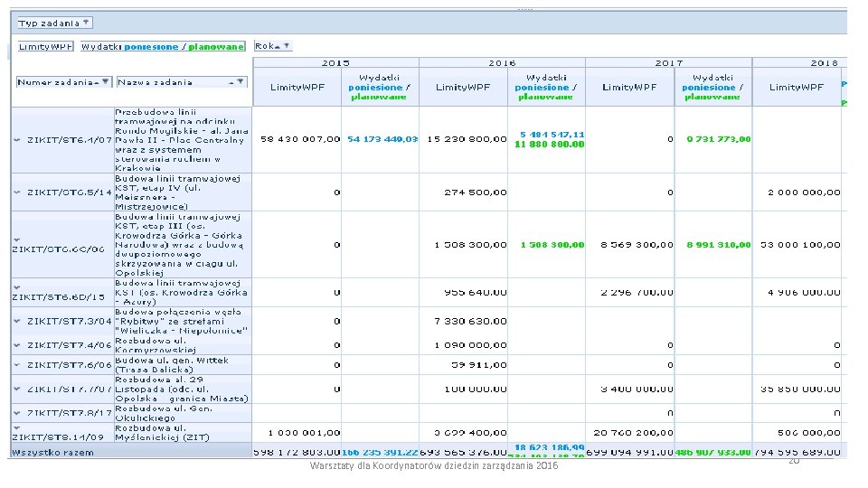The height and width of the screenshot is (488, 868).
Task: Click task name Budowa ul. gen. Wittek
Action: (x=172, y=365)
